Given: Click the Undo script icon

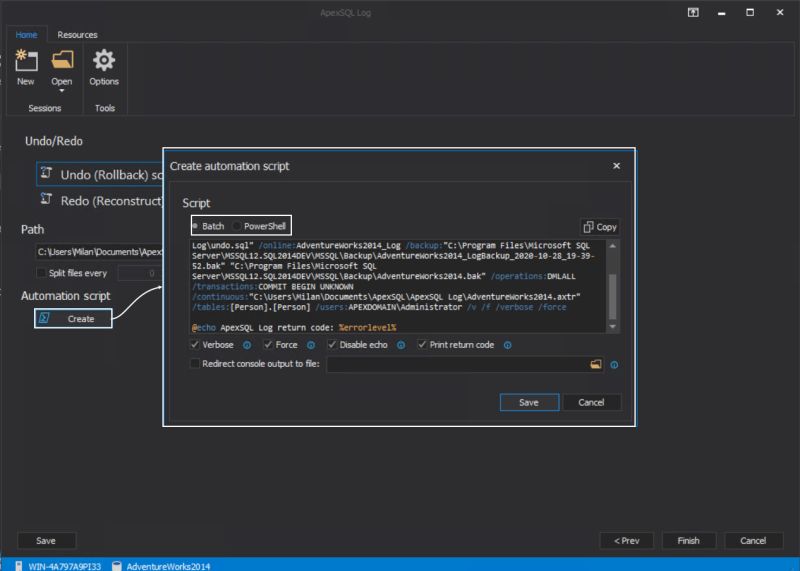Looking at the screenshot, I should 46,172.
